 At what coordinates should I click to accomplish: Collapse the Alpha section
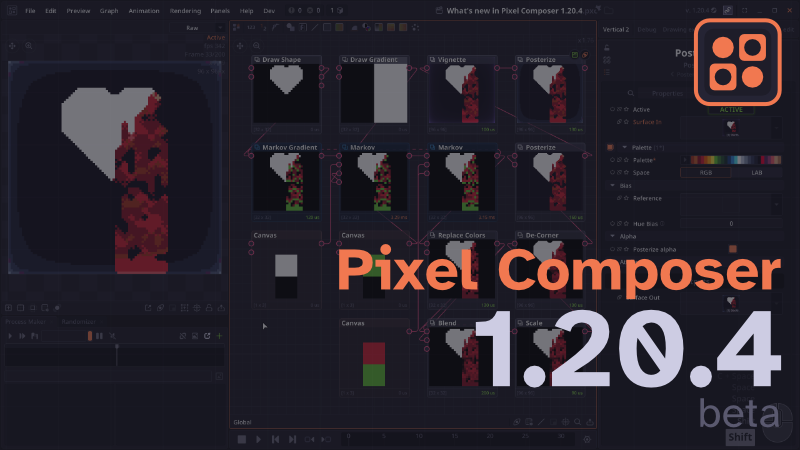(613, 236)
